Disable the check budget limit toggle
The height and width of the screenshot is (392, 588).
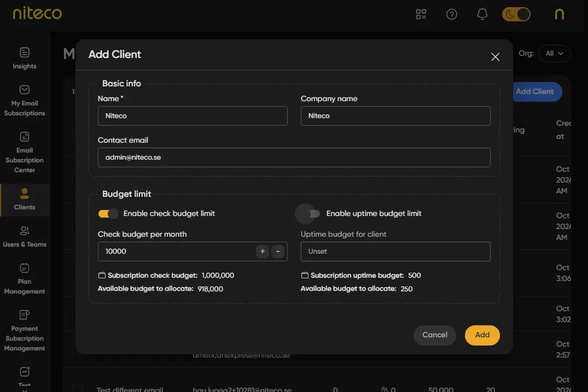[x=108, y=214]
